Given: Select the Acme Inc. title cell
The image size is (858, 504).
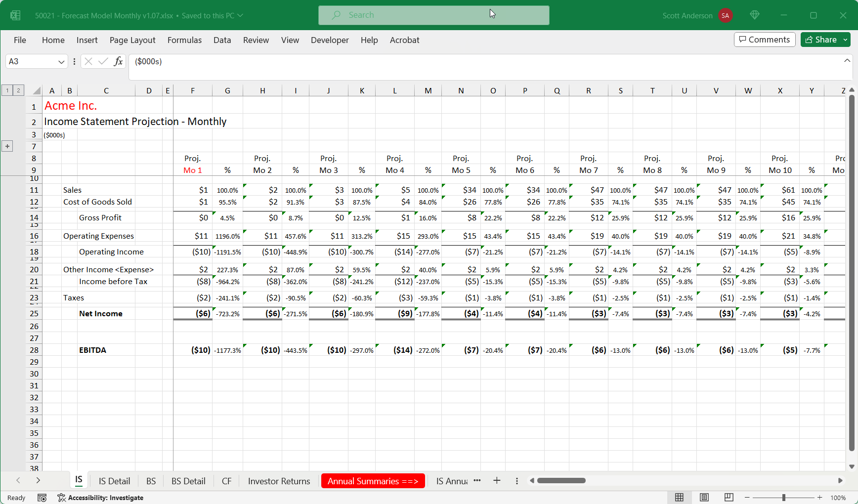Looking at the screenshot, I should [71, 106].
